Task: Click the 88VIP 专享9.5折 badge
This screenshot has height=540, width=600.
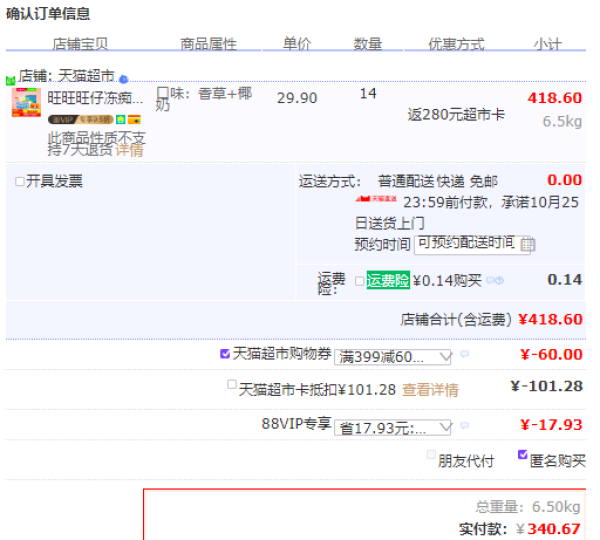Action: [80, 119]
